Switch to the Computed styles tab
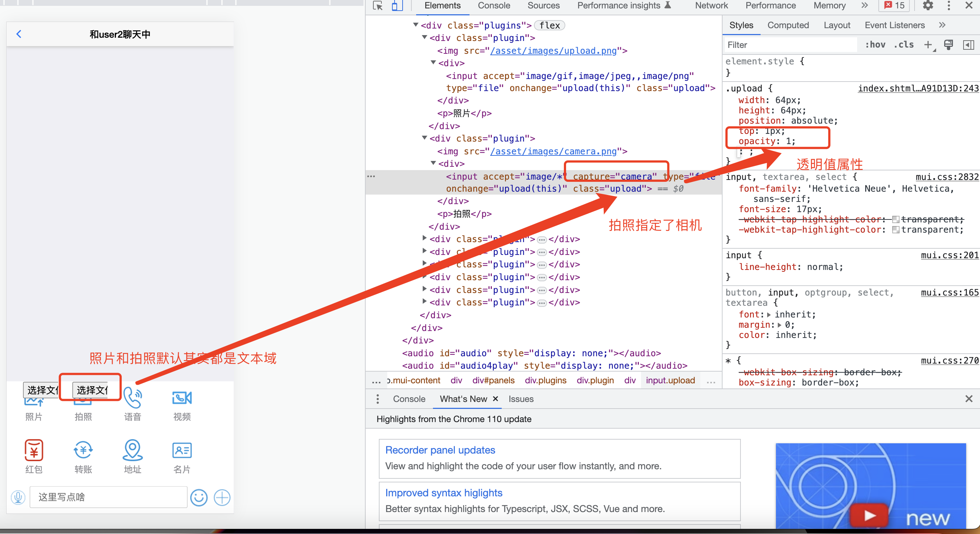Image resolution: width=980 pixels, height=534 pixels. [788, 25]
